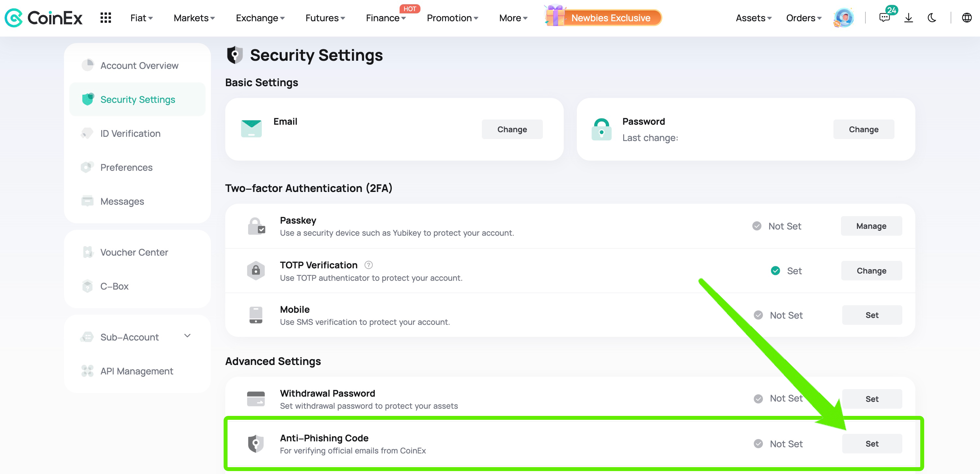Click the Email envelope icon
This screenshot has width=980, height=474.
(251, 128)
